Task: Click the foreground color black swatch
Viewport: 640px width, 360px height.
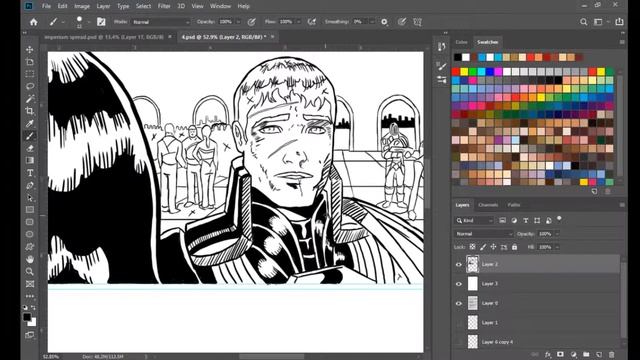Action: click(27, 317)
